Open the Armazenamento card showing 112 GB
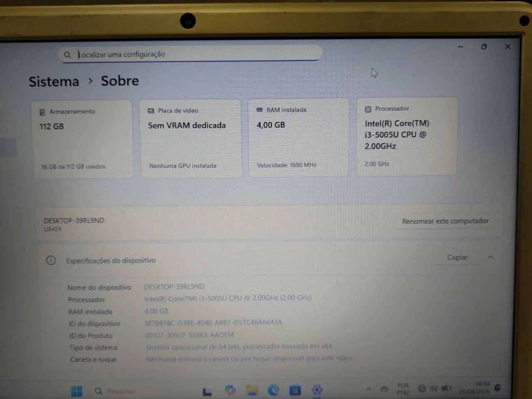The height and width of the screenshot is (399, 532). tap(83, 139)
